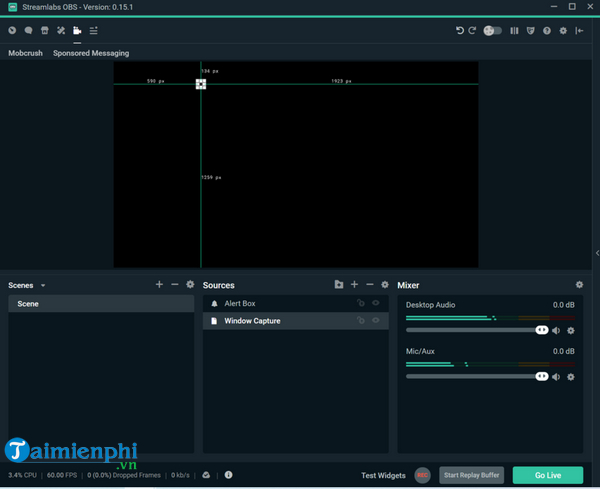
Task: Click the 0 kb/s status text
Action: [x=180, y=475]
